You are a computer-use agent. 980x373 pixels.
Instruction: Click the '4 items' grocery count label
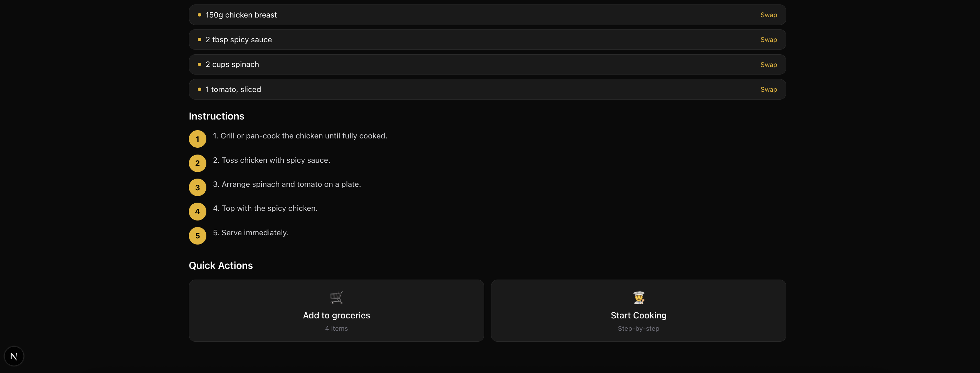tap(336, 328)
